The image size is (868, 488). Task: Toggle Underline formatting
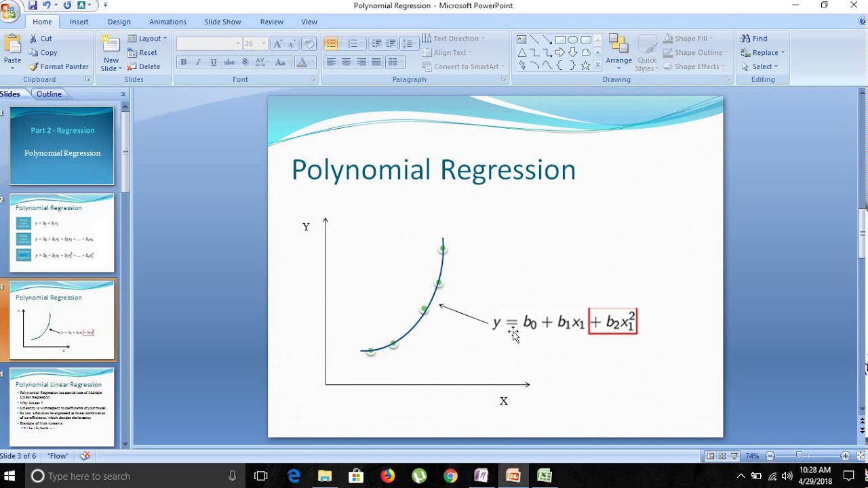click(214, 62)
